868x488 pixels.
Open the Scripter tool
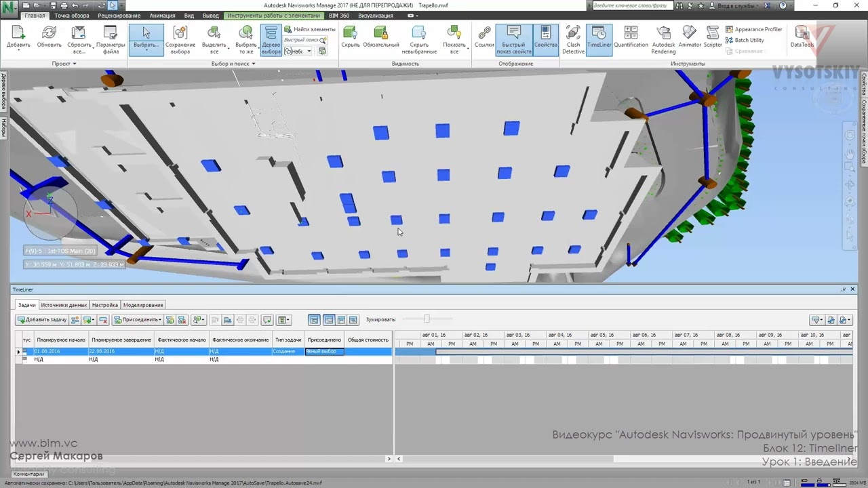[x=713, y=37]
